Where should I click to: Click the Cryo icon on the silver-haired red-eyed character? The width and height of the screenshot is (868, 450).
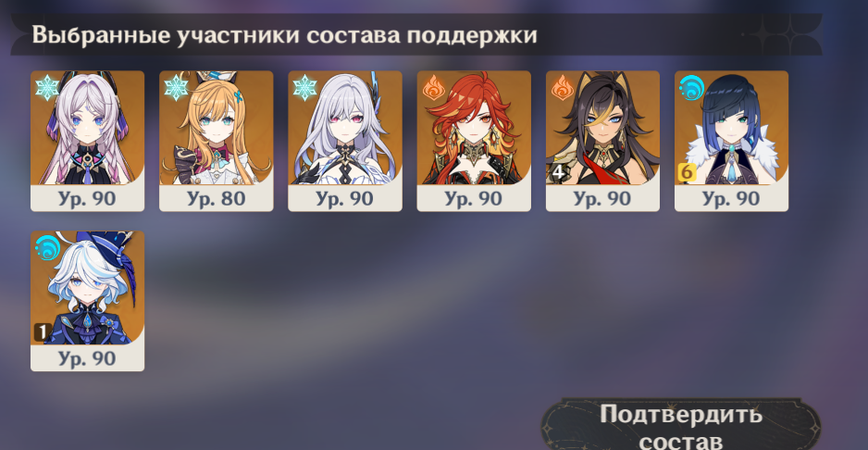click(x=305, y=88)
